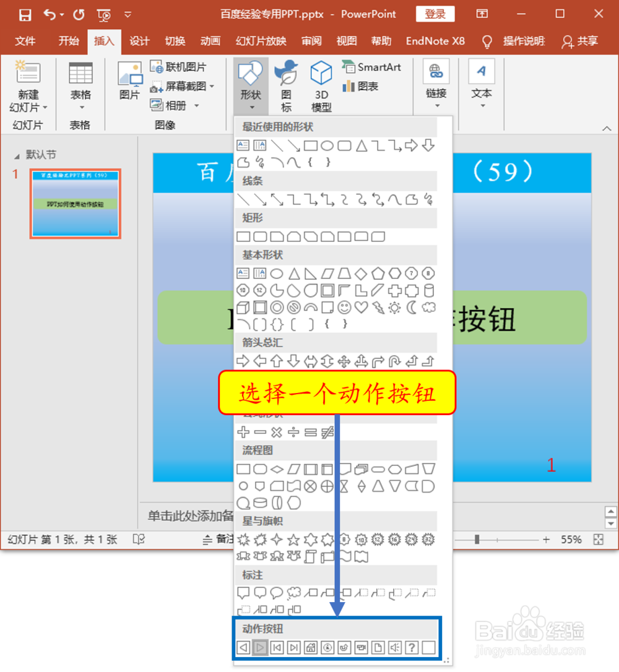Collapse the ribbon using the chevron

pyautogui.click(x=607, y=128)
